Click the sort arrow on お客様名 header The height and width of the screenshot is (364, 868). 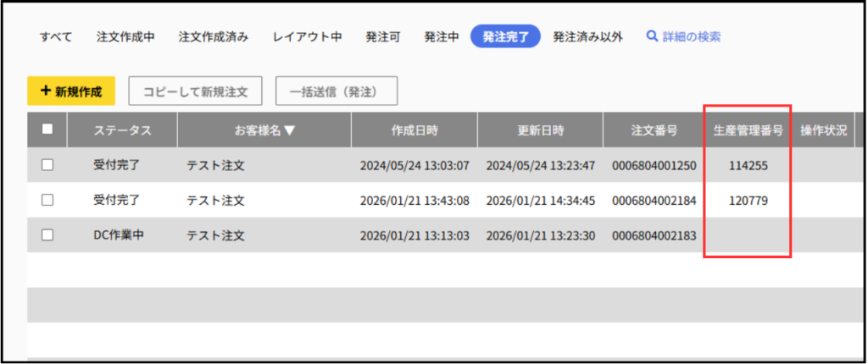coord(289,130)
